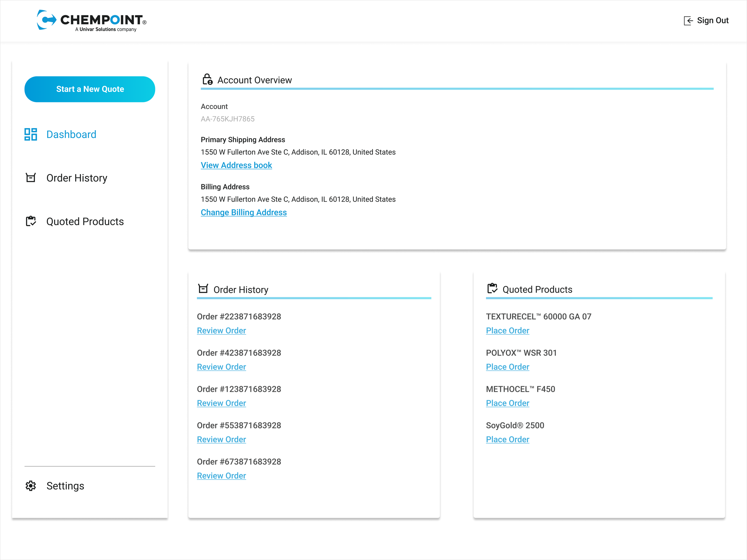Click the Primary Shipping Address label
The width and height of the screenshot is (747, 560).
pyautogui.click(x=243, y=140)
